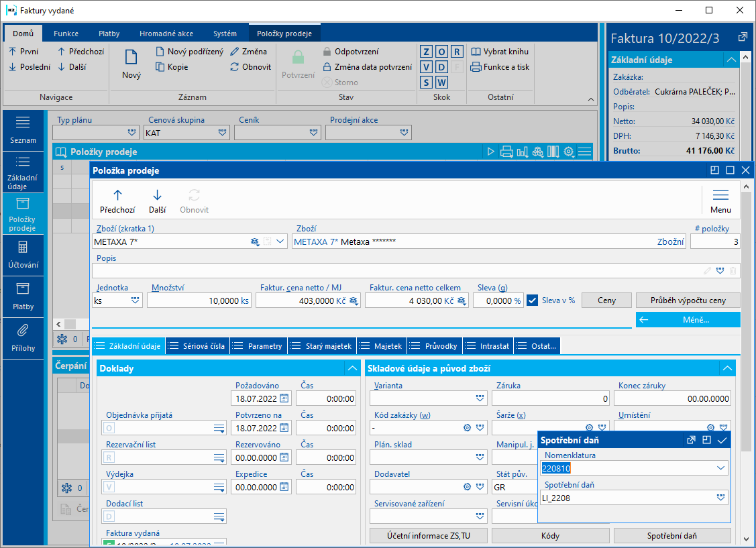Click the S skok icon

[426, 83]
